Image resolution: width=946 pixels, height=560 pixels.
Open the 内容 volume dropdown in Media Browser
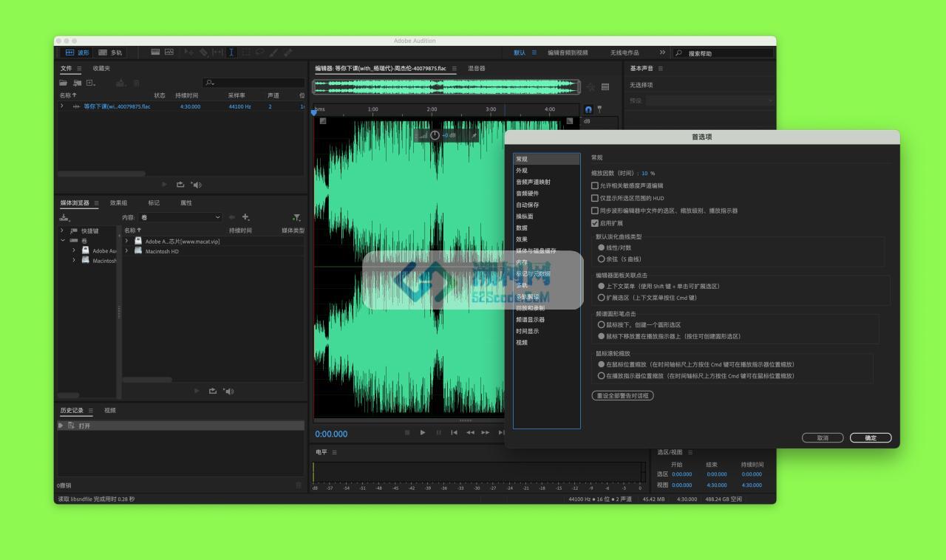pos(180,217)
